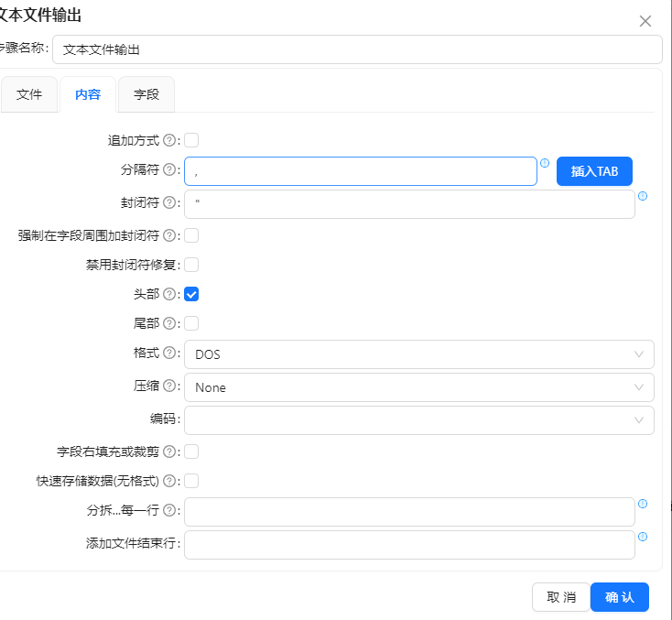Click help icon next to 压缩 label
672x620 pixels.
(168, 386)
